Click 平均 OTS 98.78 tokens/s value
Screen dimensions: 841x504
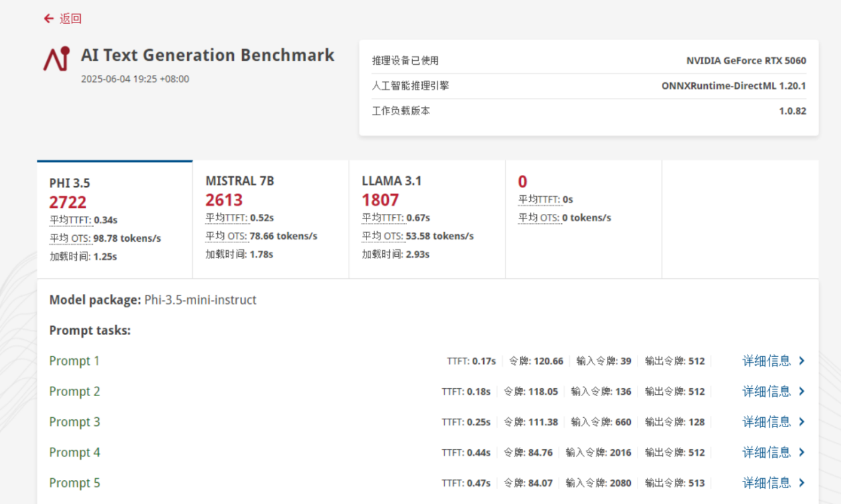127,238
